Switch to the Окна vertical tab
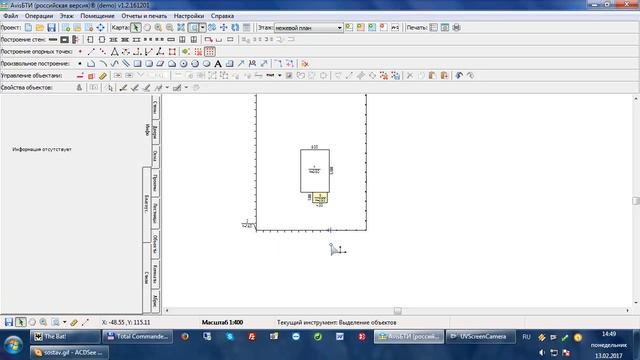The width and height of the screenshot is (640, 360). [x=155, y=156]
